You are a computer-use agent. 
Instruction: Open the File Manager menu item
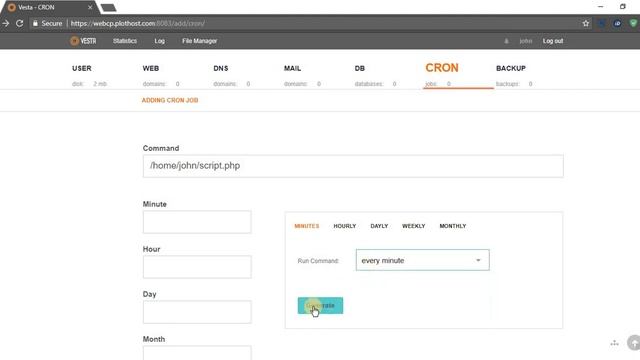pos(200,41)
